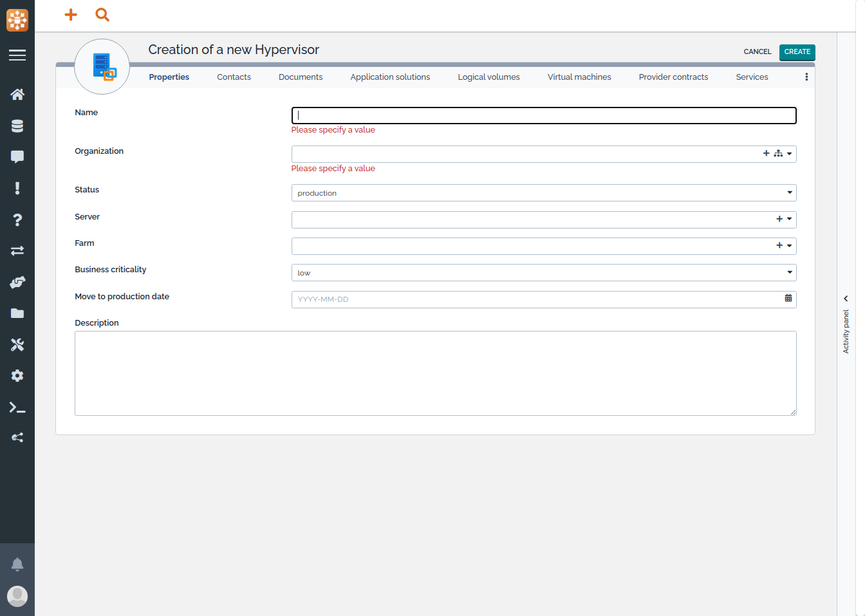Click calendar icon in production date field
The image size is (865, 616).
[788, 299]
